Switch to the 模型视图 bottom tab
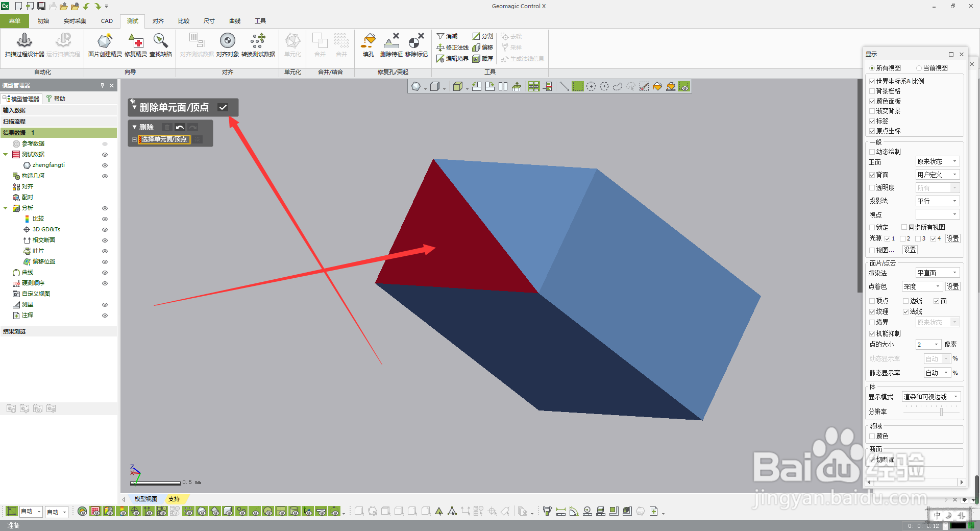 coord(145,499)
